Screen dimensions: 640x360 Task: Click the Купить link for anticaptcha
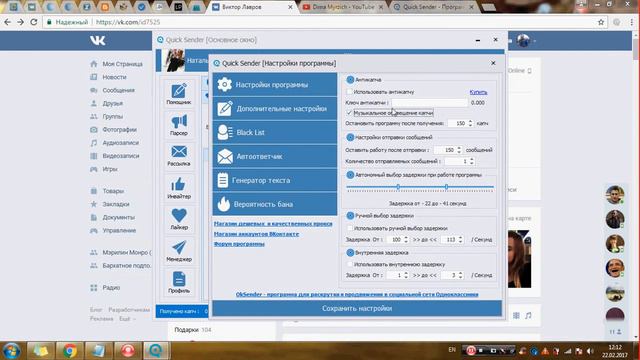(478, 92)
